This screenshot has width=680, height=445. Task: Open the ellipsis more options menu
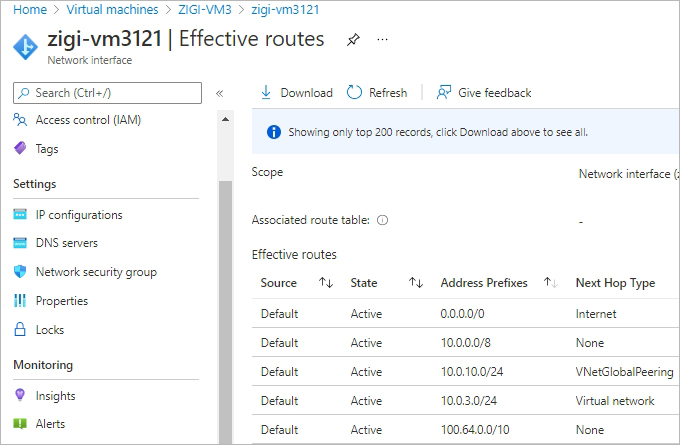(x=382, y=40)
